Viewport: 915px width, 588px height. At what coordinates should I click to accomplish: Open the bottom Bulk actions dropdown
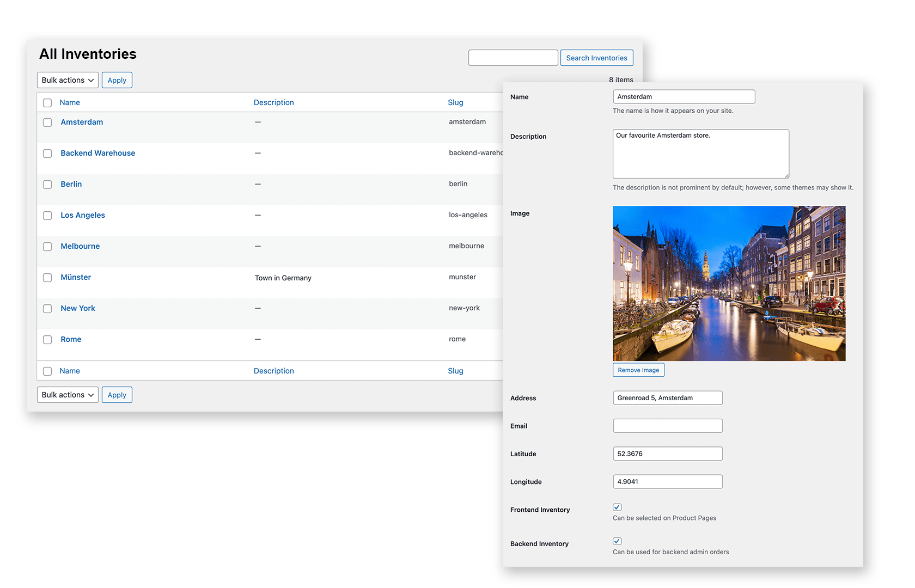click(x=67, y=395)
